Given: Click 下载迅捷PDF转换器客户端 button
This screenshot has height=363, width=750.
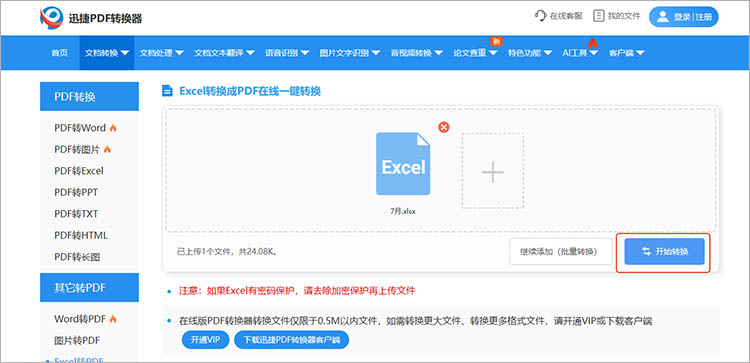Looking at the screenshot, I should 291,340.
